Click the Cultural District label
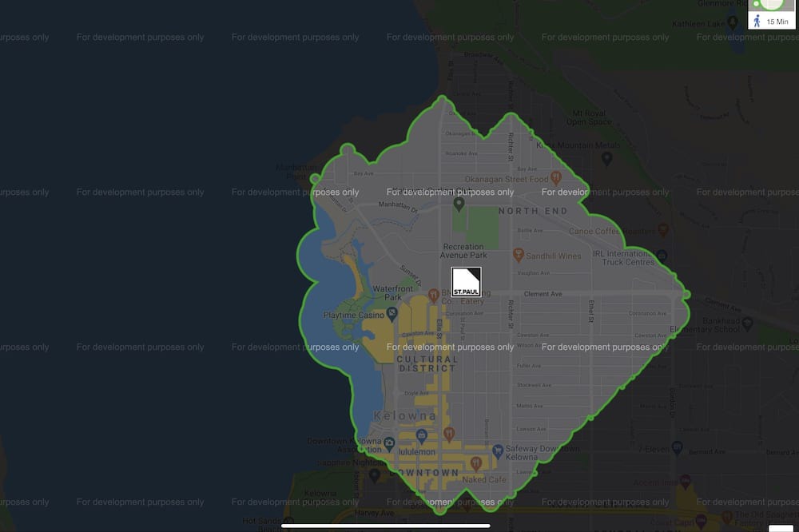 tap(427, 363)
